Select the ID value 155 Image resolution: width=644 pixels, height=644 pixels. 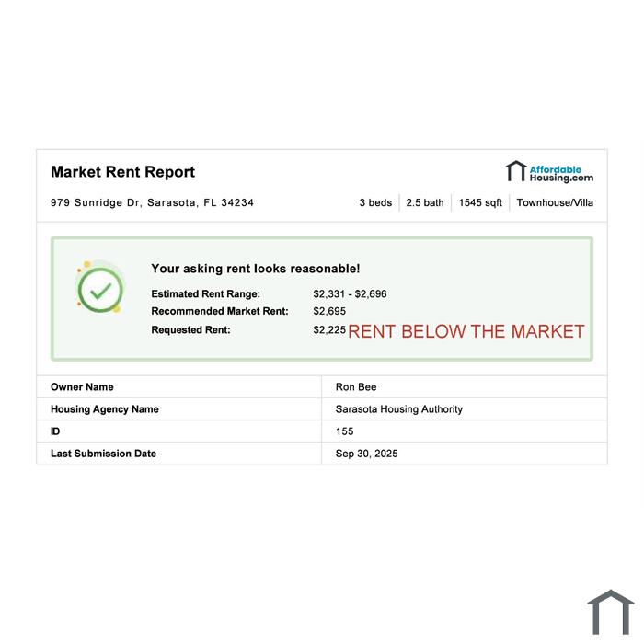click(x=344, y=431)
